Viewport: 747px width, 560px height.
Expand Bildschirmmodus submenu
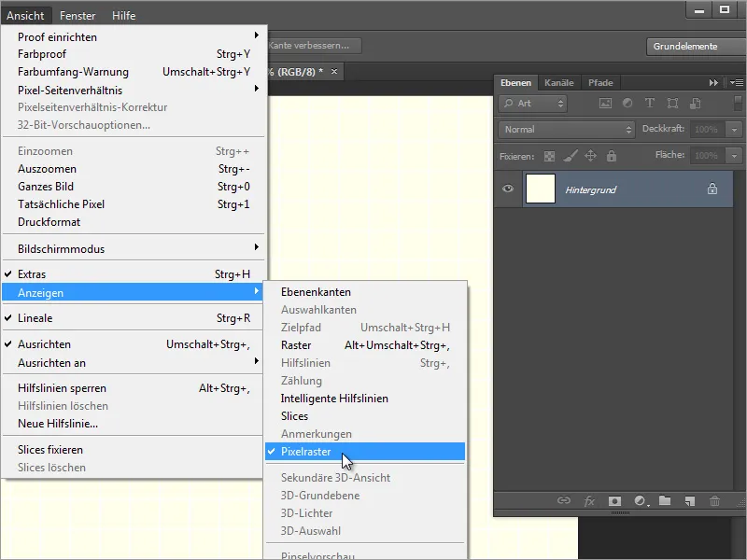click(134, 249)
